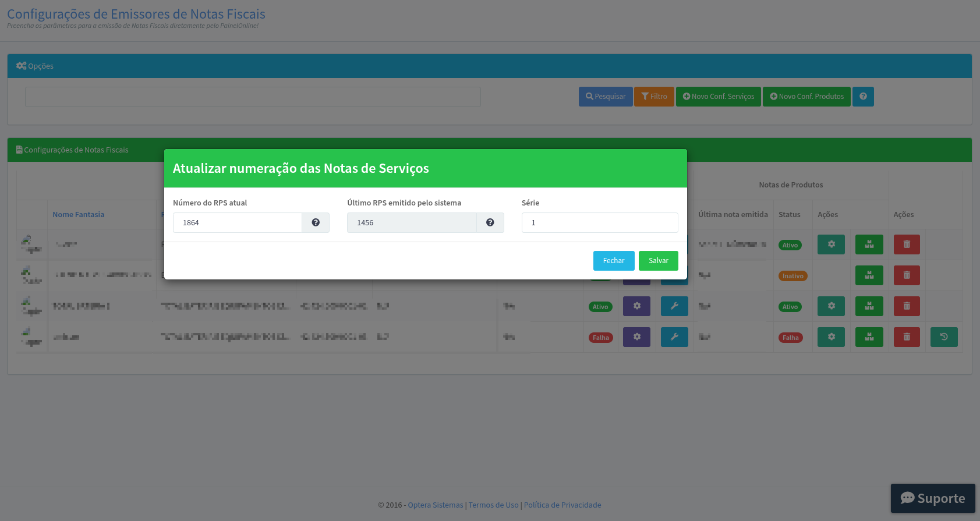This screenshot has height=521, width=980.
Task: Click the green boxes icon in second row
Action: click(869, 275)
